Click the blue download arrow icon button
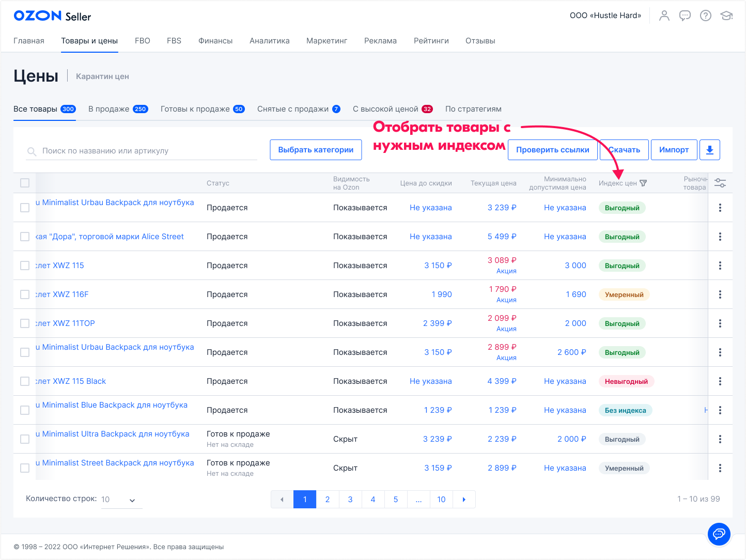This screenshot has height=560, width=746. click(710, 150)
